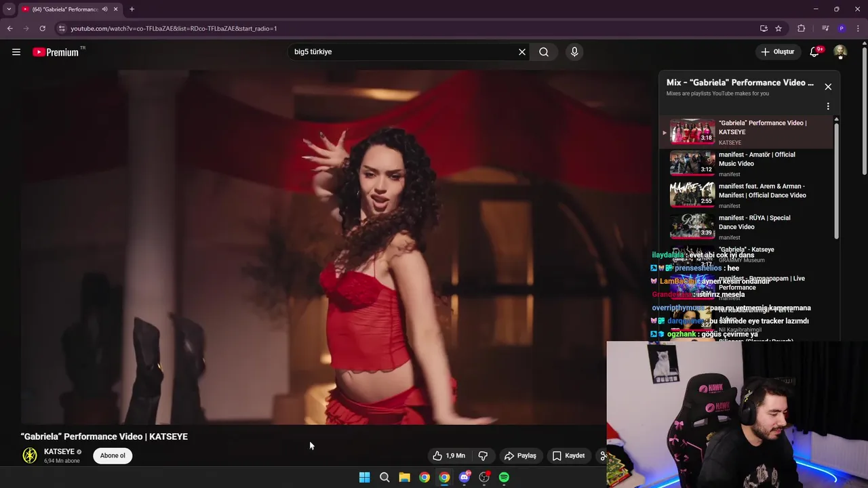Open Windows taskbar search
The image size is (868, 488).
point(384,478)
